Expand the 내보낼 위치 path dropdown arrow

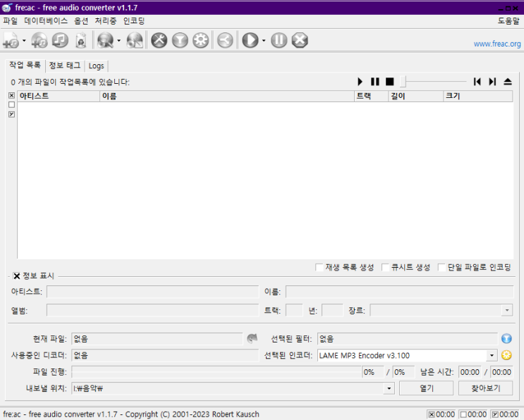coord(389,388)
